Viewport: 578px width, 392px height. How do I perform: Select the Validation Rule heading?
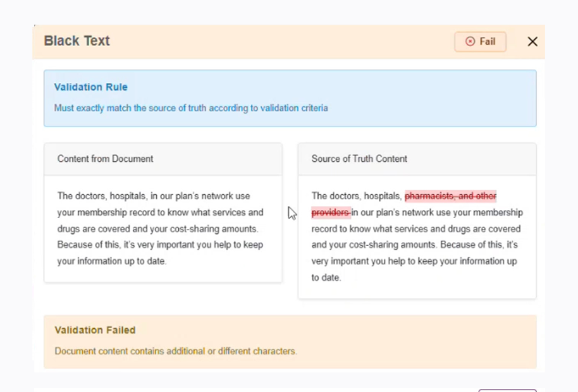pyautogui.click(x=90, y=87)
